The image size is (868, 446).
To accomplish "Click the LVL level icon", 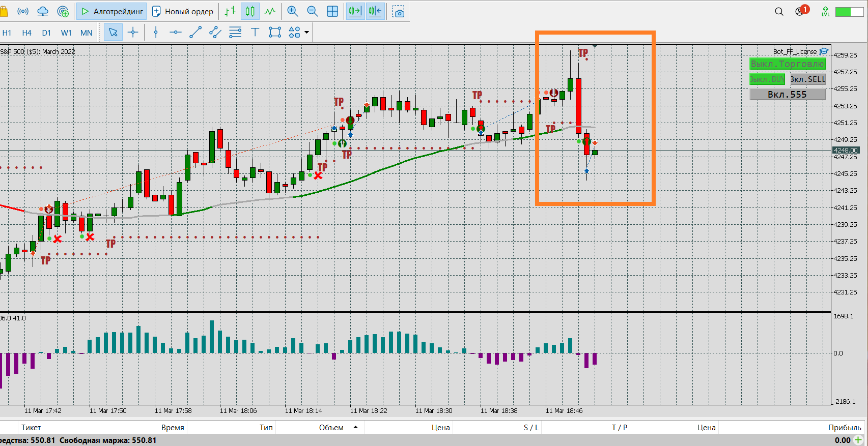I will point(825,11).
